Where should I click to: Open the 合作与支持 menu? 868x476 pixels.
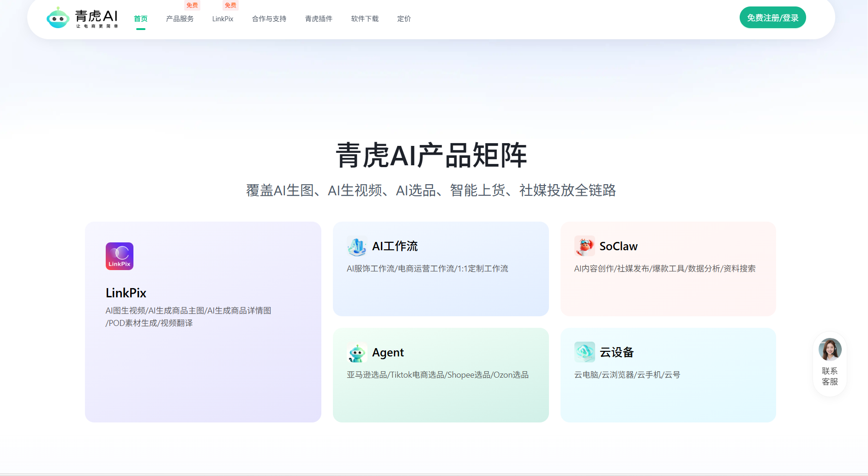tap(269, 19)
